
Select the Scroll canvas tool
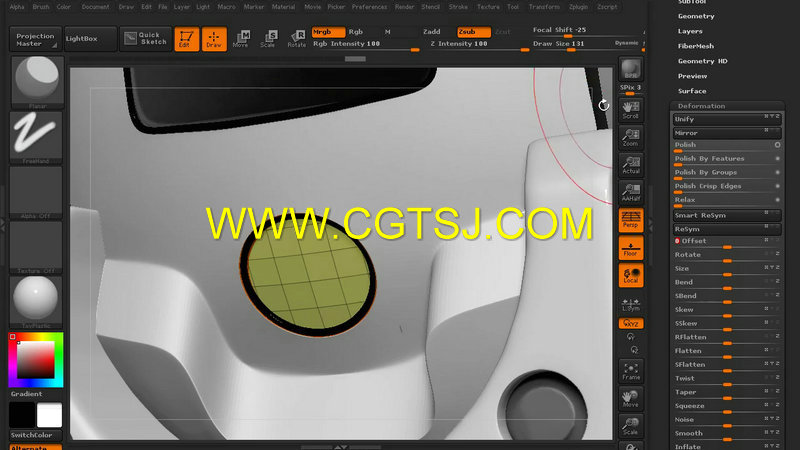point(631,109)
